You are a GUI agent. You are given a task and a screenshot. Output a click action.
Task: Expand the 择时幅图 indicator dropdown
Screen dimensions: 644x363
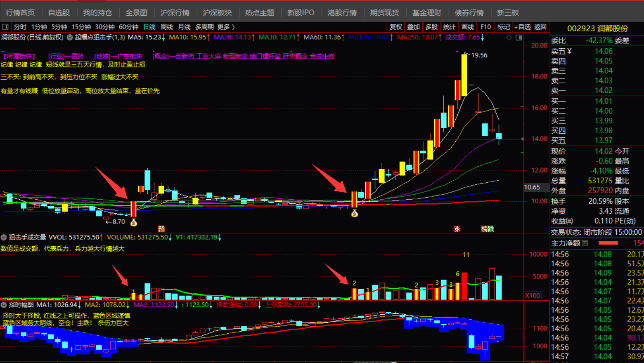coord(4,305)
